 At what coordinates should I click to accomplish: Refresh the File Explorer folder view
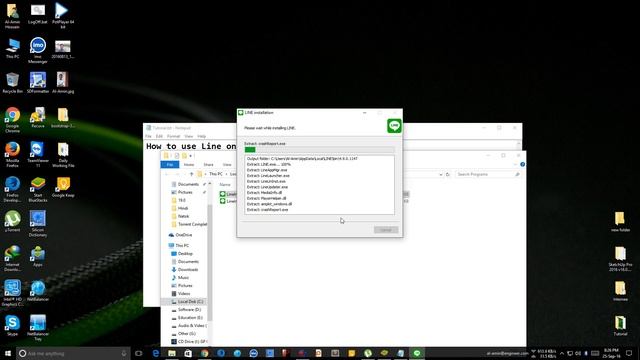(448, 174)
